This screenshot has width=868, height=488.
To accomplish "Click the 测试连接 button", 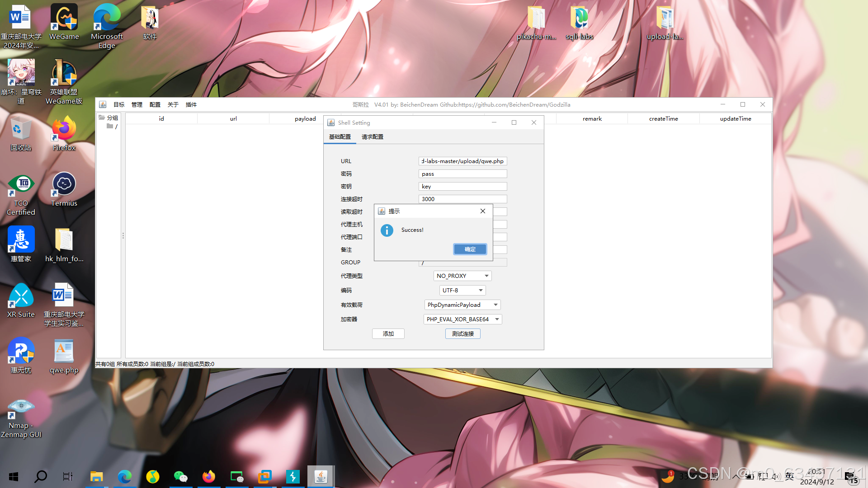I will click(462, 334).
